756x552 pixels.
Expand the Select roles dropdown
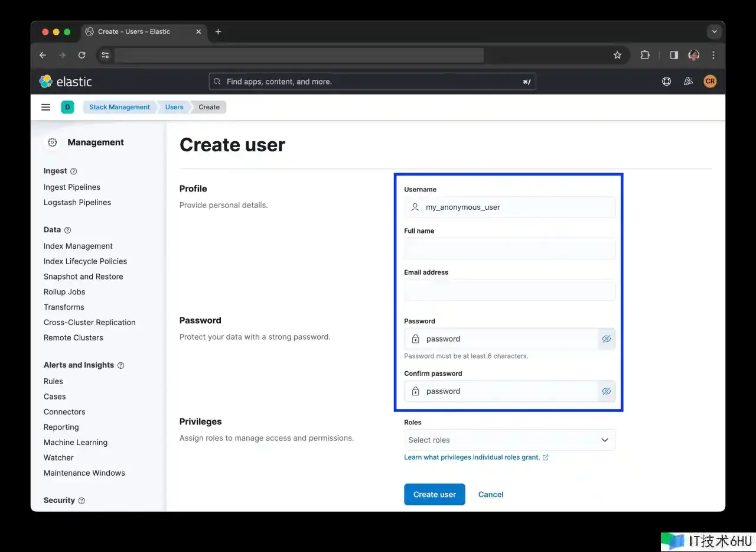click(509, 440)
